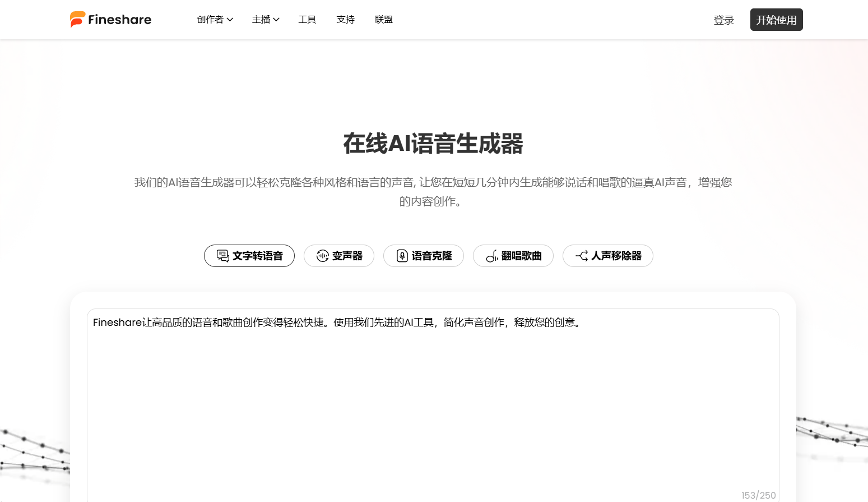
Task: Go to the 支持 page
Action: pyautogui.click(x=345, y=20)
